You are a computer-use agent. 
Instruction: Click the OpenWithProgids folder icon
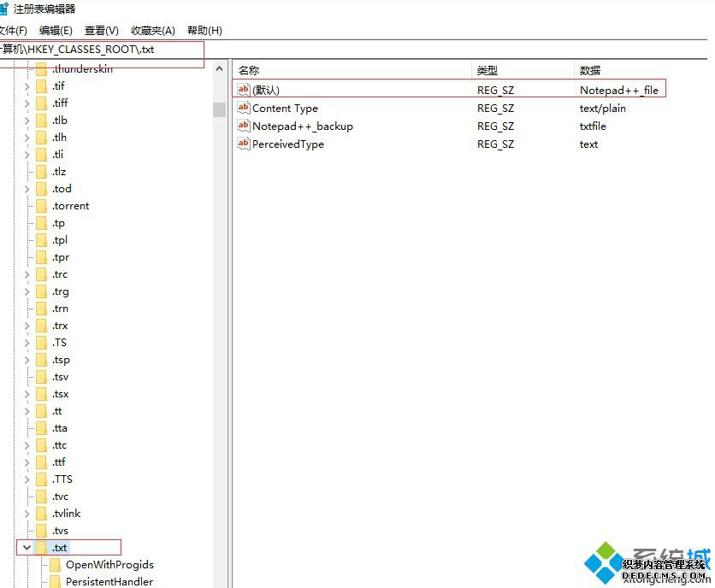click(55, 565)
